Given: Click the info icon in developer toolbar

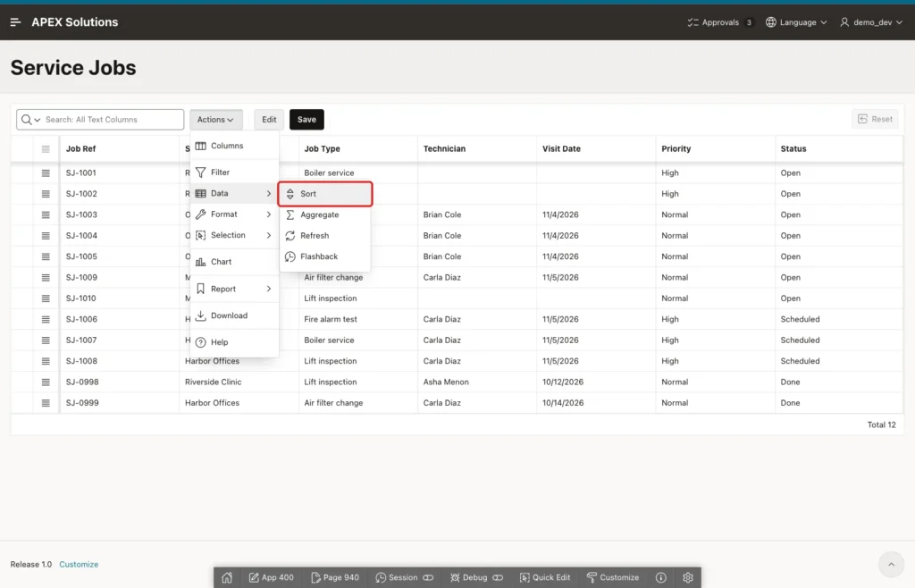Looking at the screenshot, I should point(660,577).
